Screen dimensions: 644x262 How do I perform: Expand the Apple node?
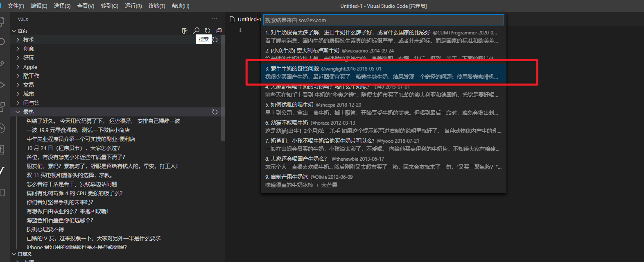tap(18, 67)
